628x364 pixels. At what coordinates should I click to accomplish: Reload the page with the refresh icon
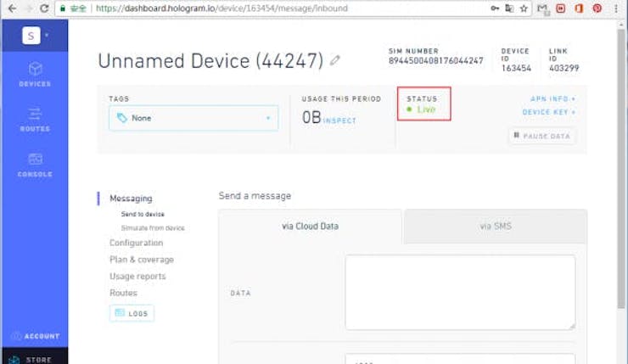44,8
